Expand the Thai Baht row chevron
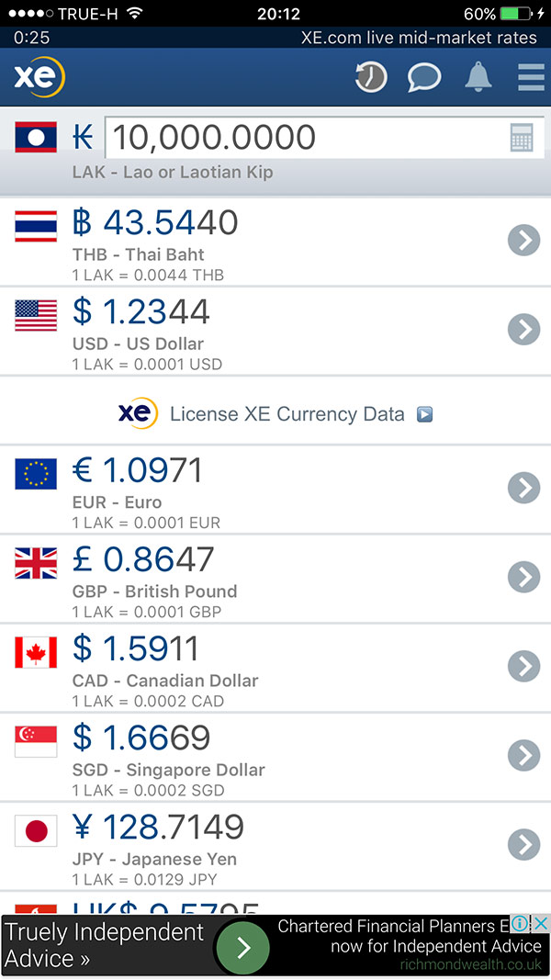Viewport: 551px width, 980px height. point(523,241)
